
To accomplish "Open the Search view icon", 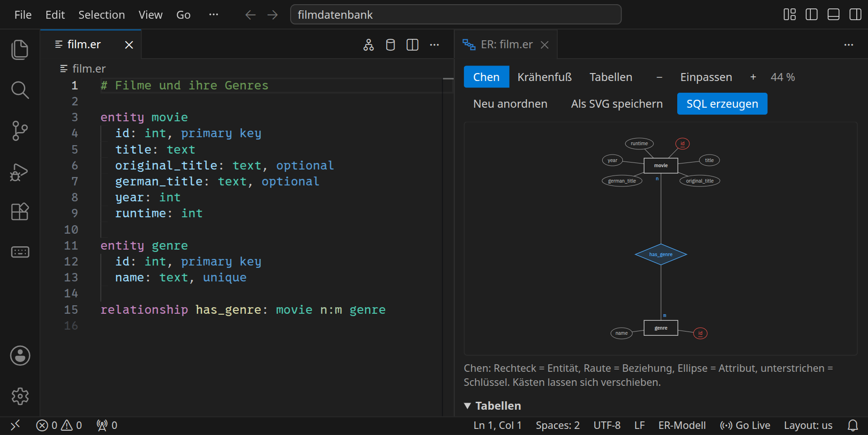I will pyautogui.click(x=20, y=90).
